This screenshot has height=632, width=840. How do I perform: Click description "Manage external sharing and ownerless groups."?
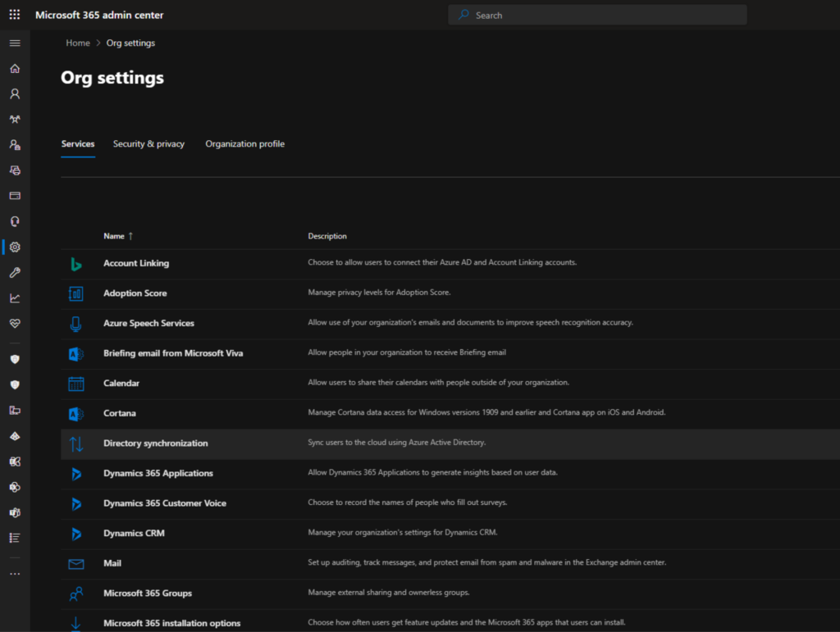pos(389,592)
